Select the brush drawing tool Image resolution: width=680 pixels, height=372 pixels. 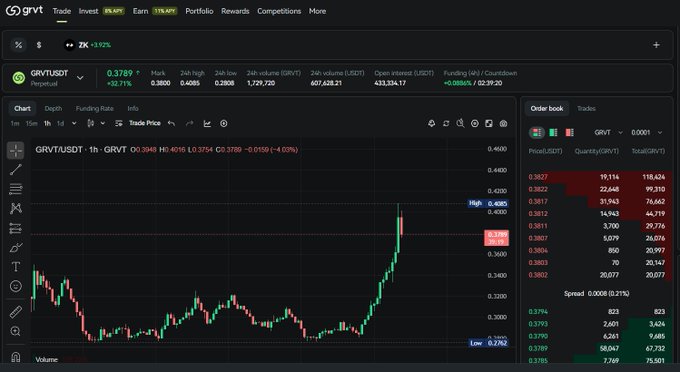pos(16,248)
